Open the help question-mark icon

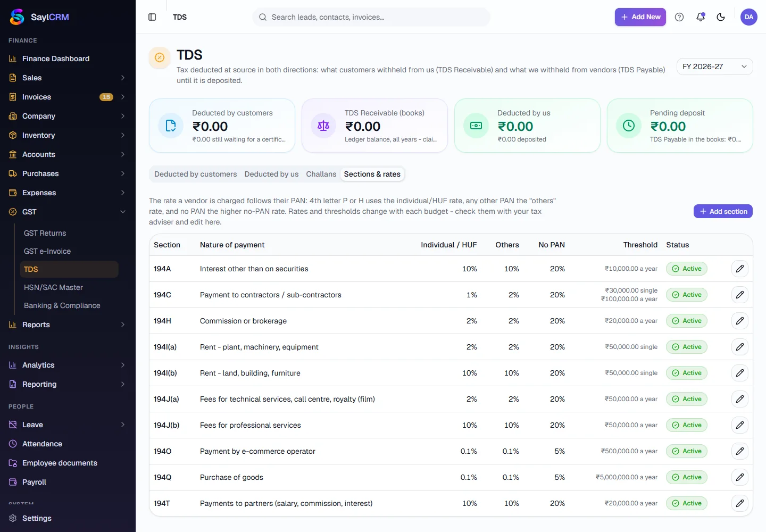(679, 17)
